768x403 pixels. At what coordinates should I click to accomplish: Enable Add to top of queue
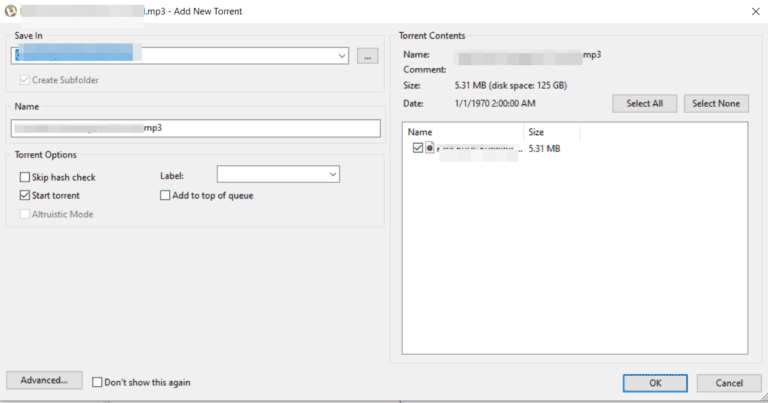[x=166, y=195]
